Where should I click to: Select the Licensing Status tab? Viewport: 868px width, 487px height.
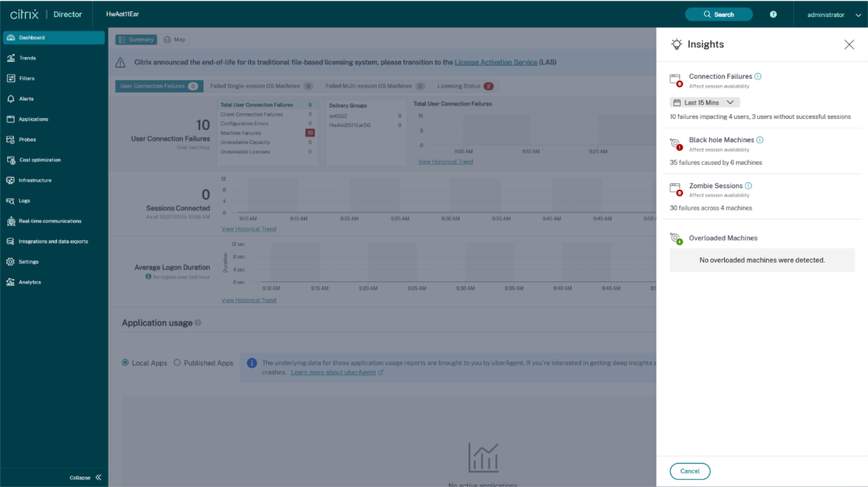pyautogui.click(x=465, y=86)
